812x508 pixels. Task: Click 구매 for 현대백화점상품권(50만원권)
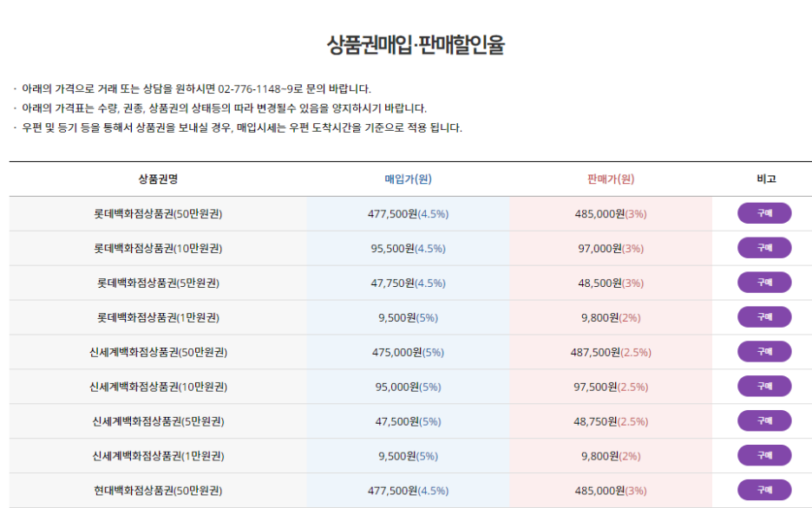click(x=764, y=491)
